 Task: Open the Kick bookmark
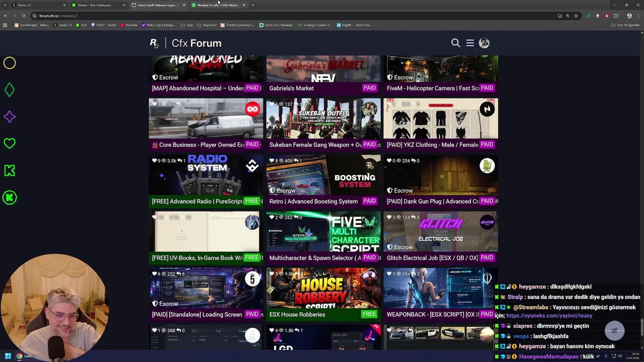tap(82, 25)
